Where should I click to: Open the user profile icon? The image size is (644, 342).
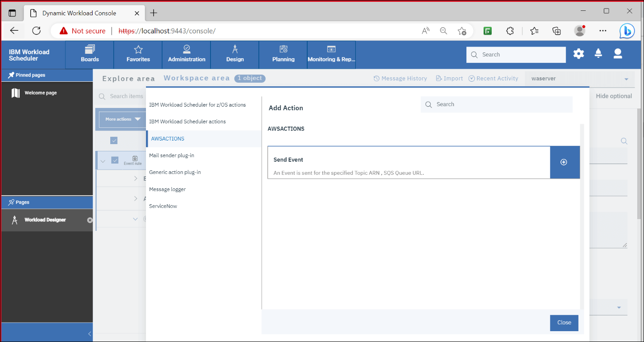(x=618, y=54)
